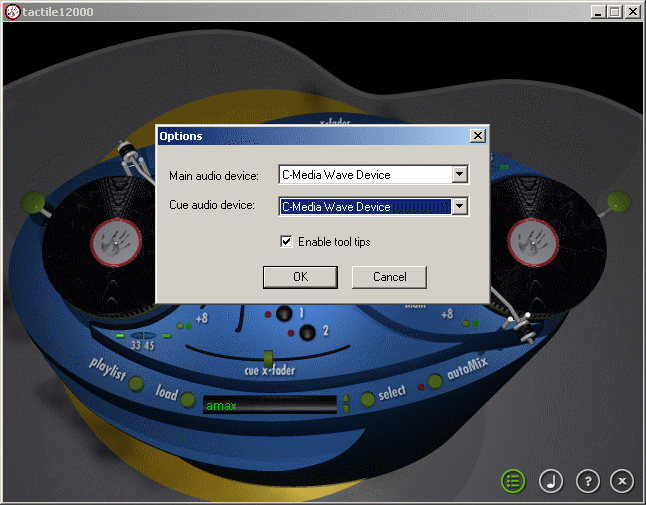The height and width of the screenshot is (505, 646).
Task: Expand the Main audio device dropdown arrow
Action: (x=459, y=174)
